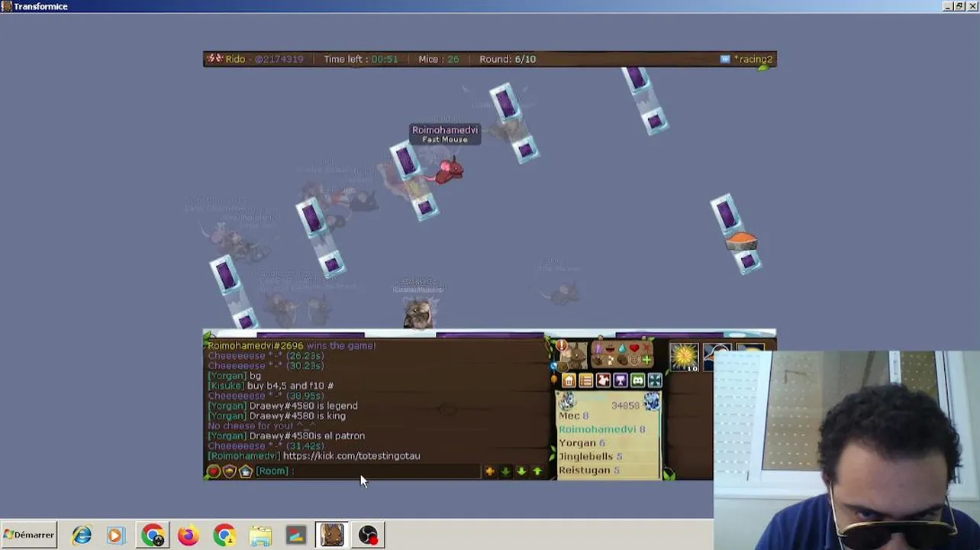Click the bright green down arrow in chat bar
The width and height of the screenshot is (980, 550).
[x=521, y=471]
